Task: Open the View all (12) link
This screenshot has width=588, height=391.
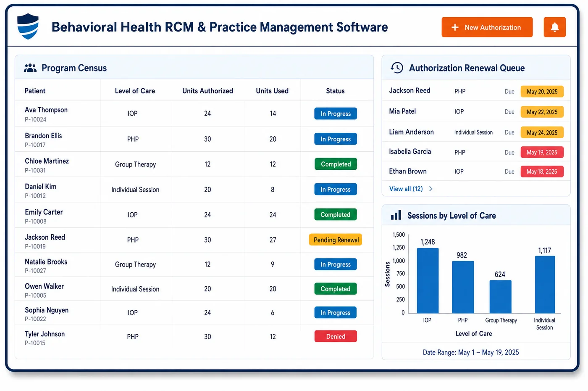Action: tap(406, 189)
